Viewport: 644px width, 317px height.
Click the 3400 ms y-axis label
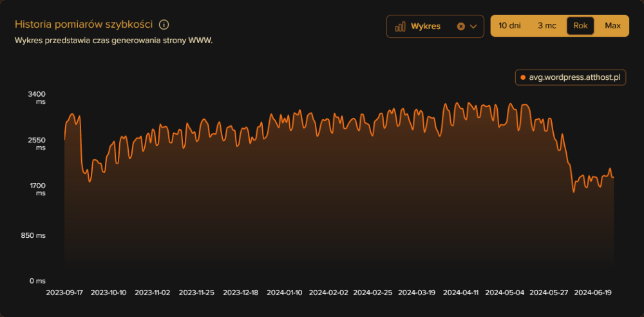click(37, 98)
